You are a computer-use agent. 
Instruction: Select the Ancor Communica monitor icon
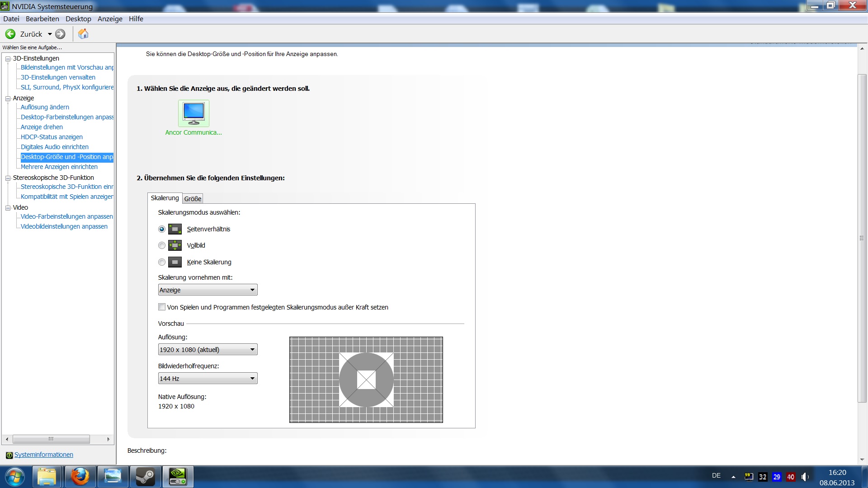[x=193, y=113]
